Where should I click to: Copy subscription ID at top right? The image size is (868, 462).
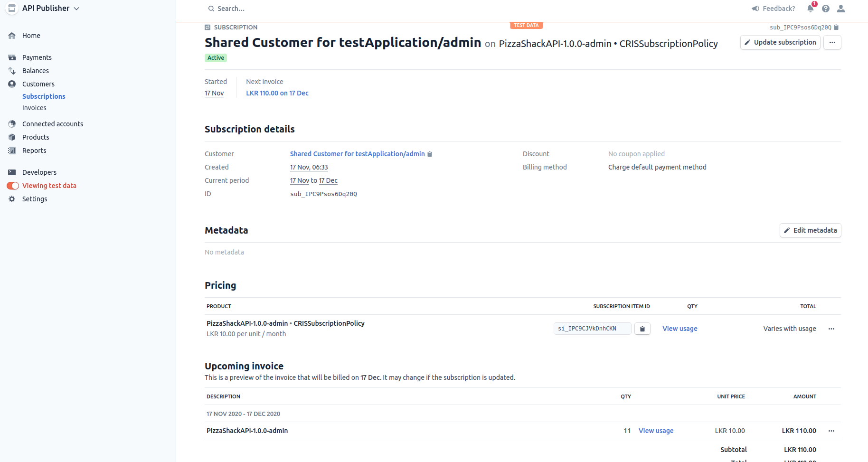click(836, 28)
